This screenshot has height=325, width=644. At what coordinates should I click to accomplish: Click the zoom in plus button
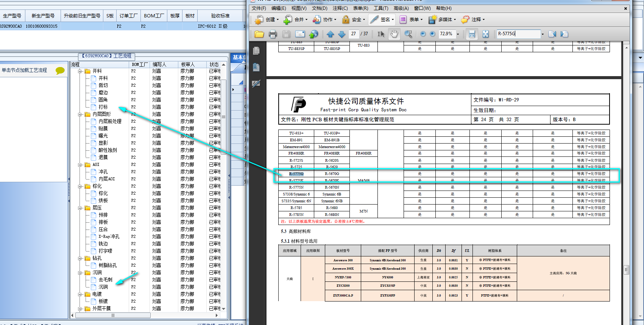click(432, 34)
